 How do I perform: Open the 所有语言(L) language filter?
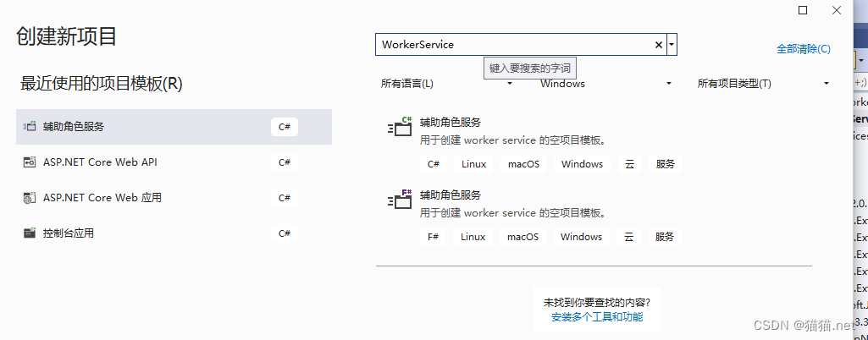pyautogui.click(x=447, y=84)
